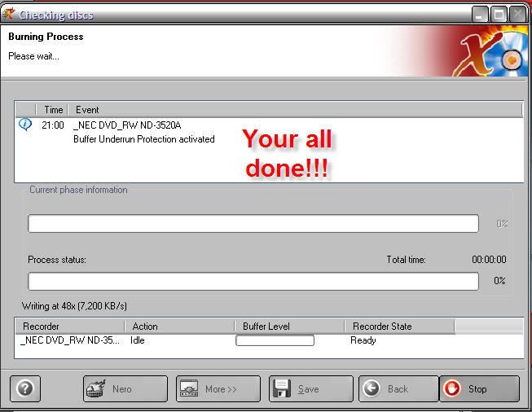Click the Buffer Level column header
Image resolution: width=532 pixels, height=412 pixels.
(x=290, y=327)
